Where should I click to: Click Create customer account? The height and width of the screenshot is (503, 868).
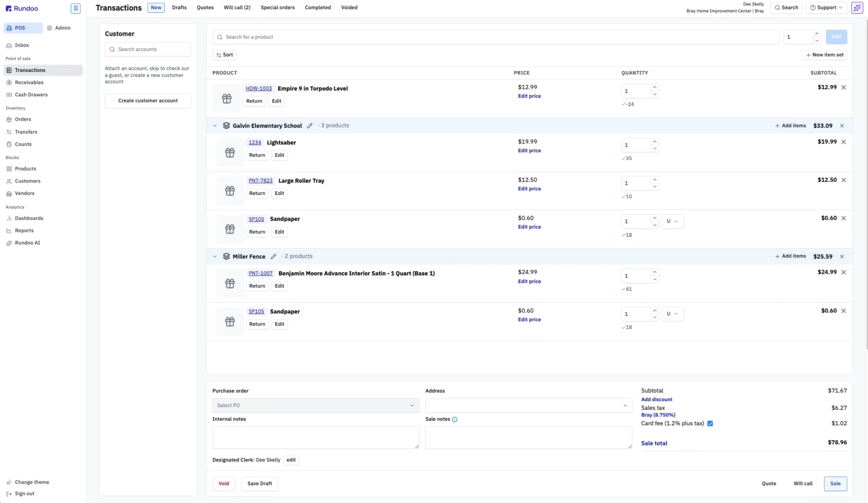148,101
